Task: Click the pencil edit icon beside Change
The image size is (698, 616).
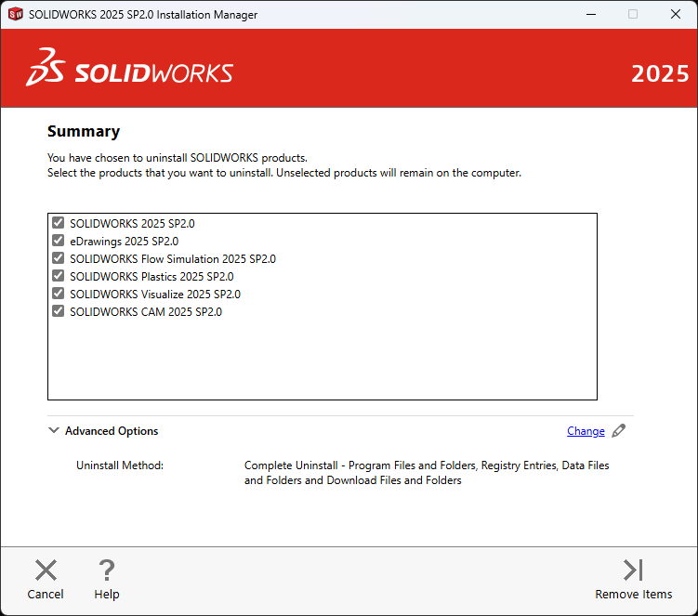Action: pos(619,431)
